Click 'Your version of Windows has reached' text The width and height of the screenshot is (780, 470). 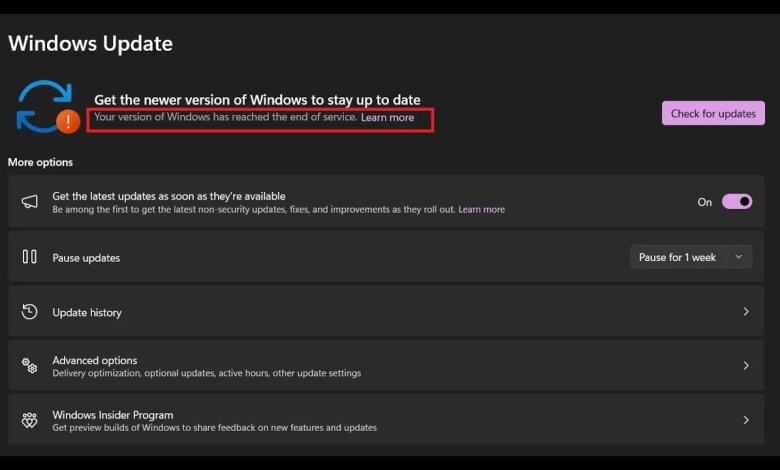pyautogui.click(x=225, y=117)
